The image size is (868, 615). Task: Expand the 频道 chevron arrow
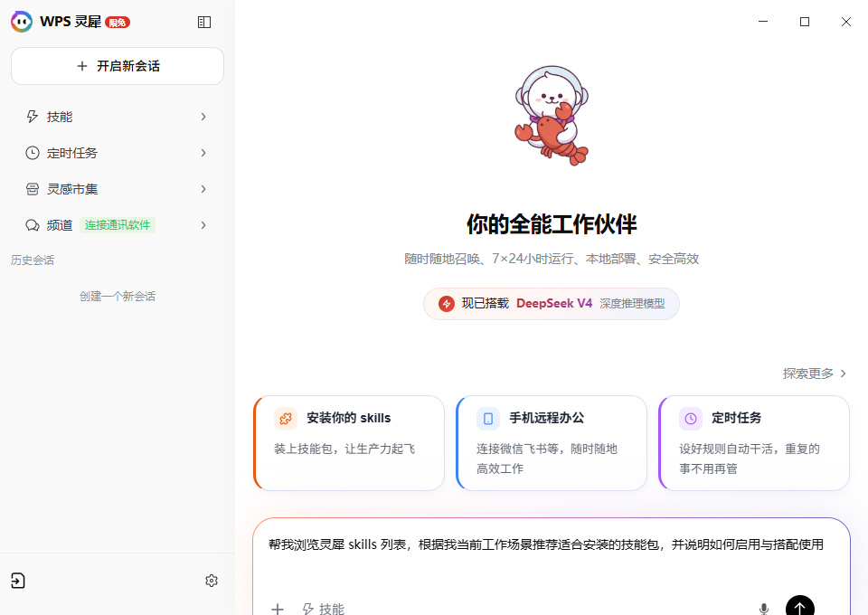[x=203, y=225]
